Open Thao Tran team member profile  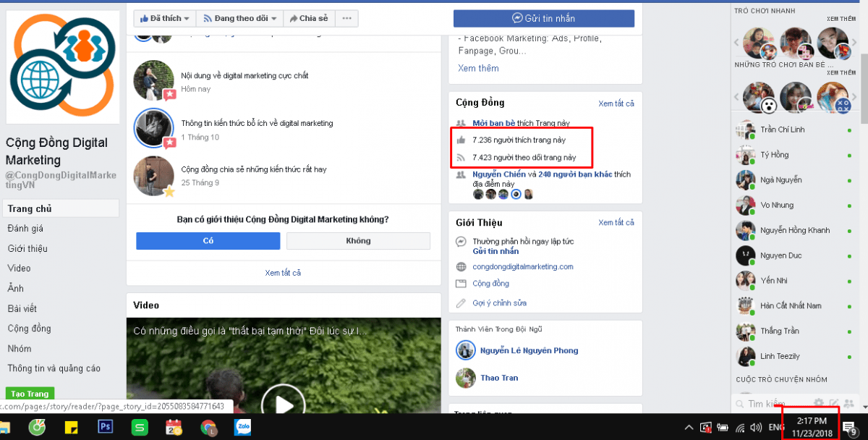(499, 378)
